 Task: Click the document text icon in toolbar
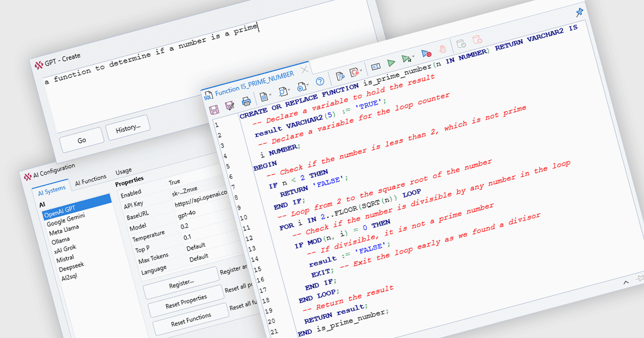263,97
